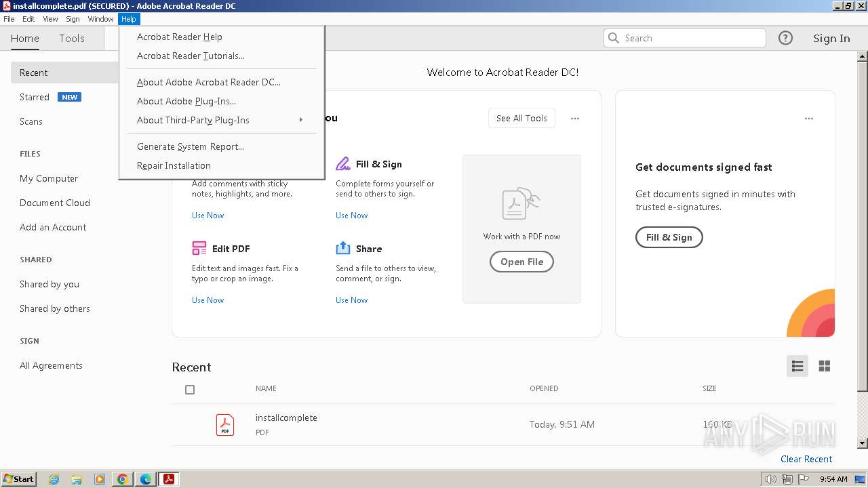
Task: Switch to the Tools tab
Action: (x=72, y=39)
